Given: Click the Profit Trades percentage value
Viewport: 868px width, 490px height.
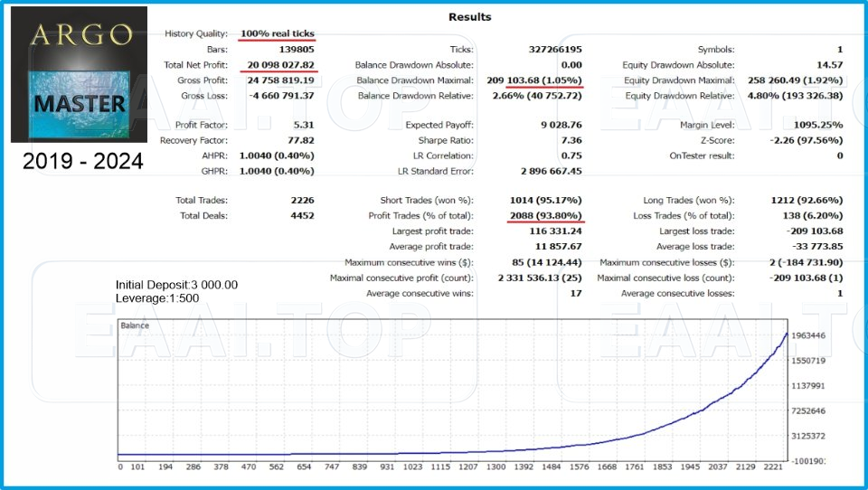Looking at the screenshot, I should [546, 215].
